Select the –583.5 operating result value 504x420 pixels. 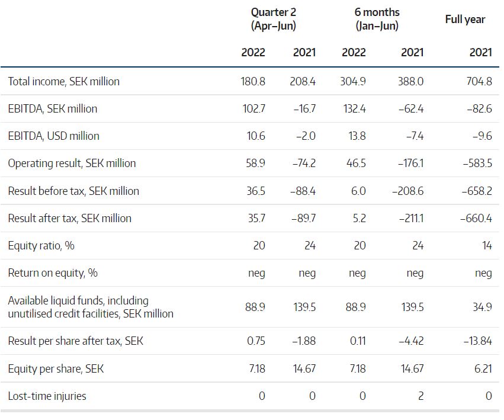point(477,163)
